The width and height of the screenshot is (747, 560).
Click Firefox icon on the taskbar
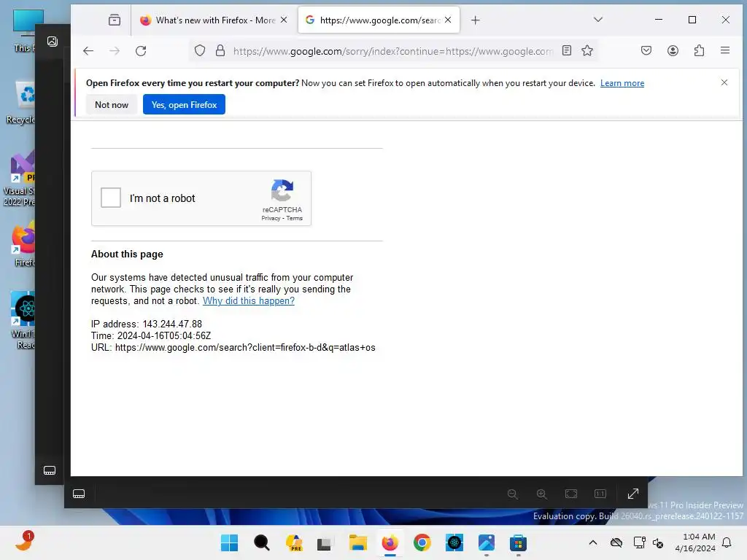click(x=390, y=542)
